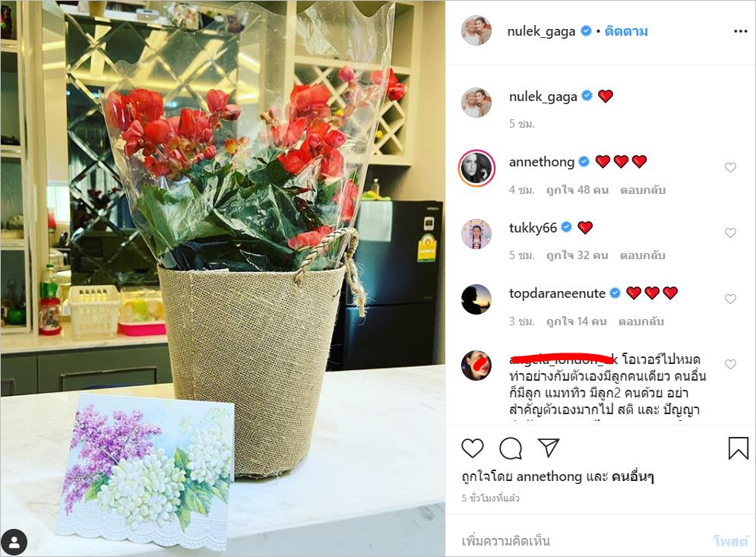This screenshot has height=557, width=756.
Task: Follow nulek_gaga via ติดตาม link
Action: (626, 31)
